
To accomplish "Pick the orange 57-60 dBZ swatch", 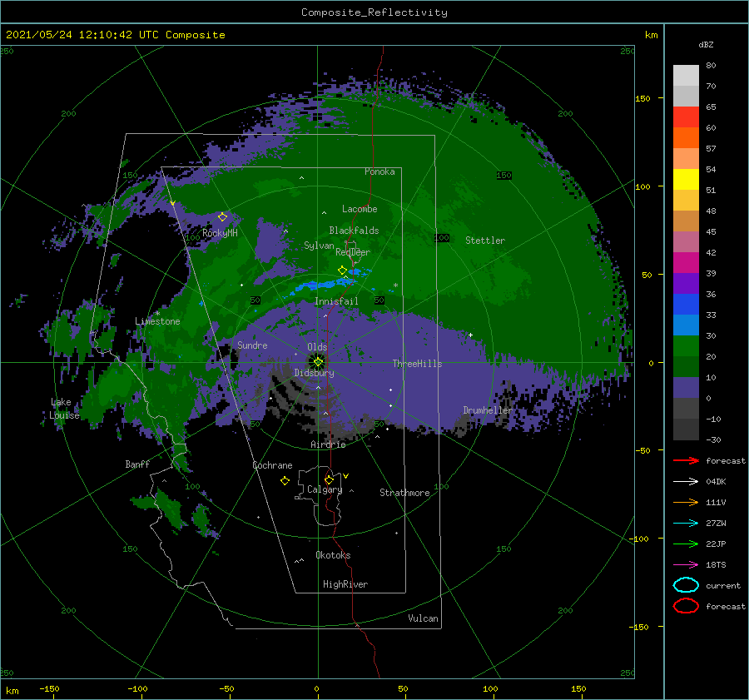I will point(686,138).
